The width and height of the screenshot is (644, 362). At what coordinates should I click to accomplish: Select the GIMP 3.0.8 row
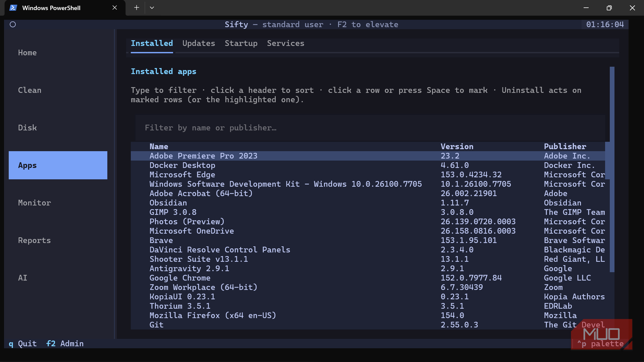click(x=368, y=212)
